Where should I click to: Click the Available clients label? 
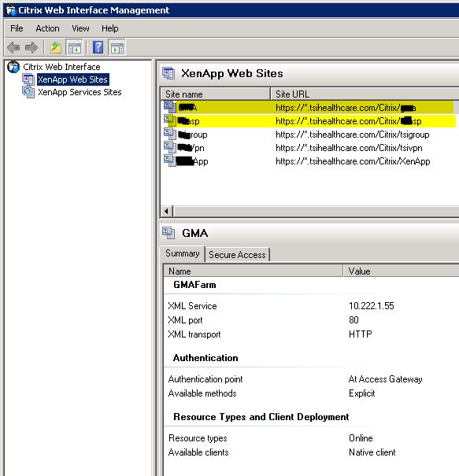pyautogui.click(x=198, y=452)
